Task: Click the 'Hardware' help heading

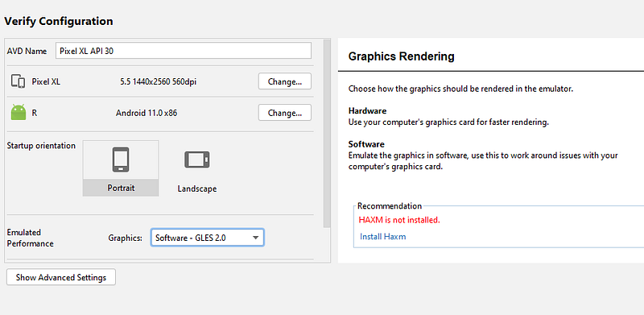Action: [x=367, y=111]
